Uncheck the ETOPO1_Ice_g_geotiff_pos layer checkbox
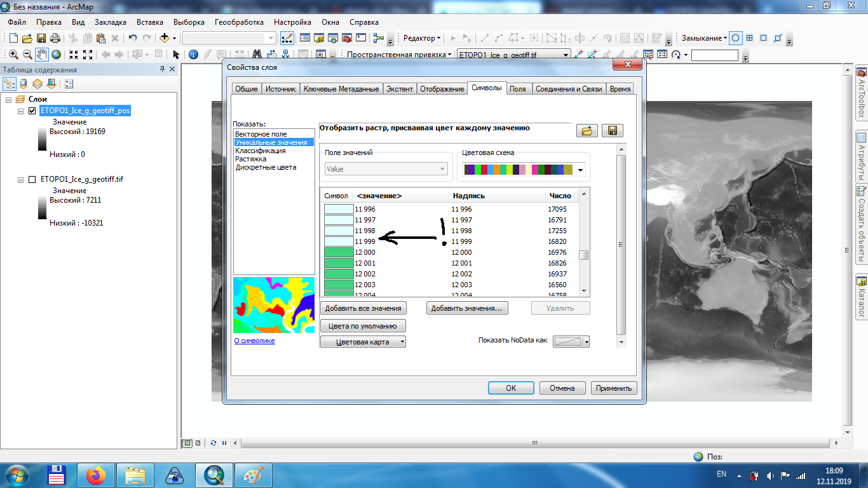Viewport: 868px width, 488px height. (32, 111)
